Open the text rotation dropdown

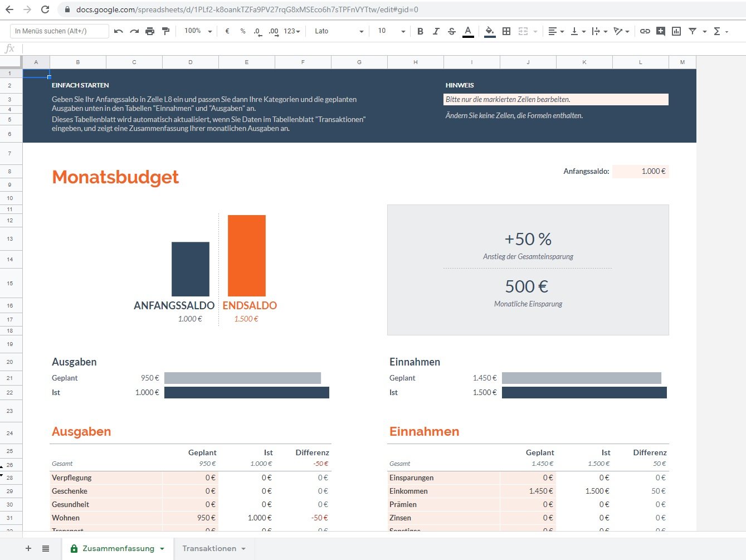pos(621,31)
